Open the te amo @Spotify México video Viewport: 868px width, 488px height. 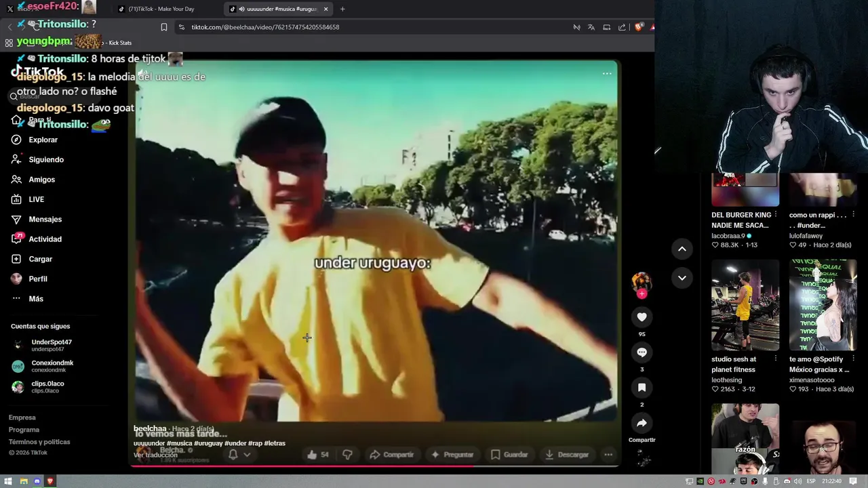click(x=823, y=304)
